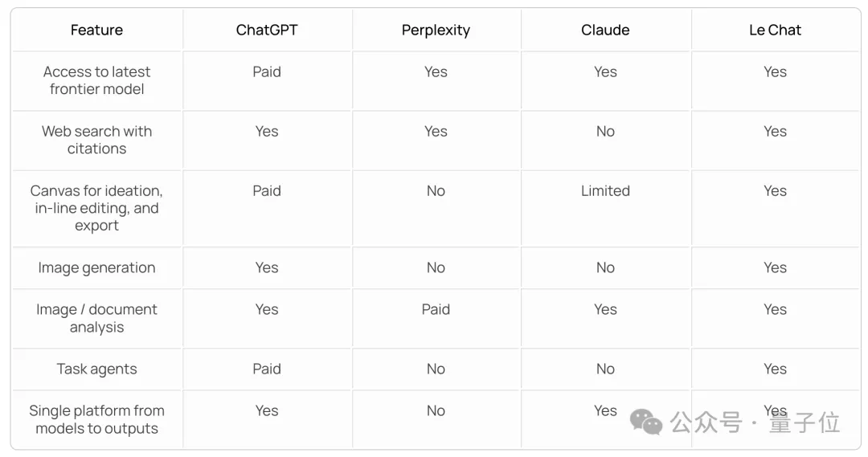868x457 pixels.
Task: Click the 'Task agents' row label
Action: tap(96, 369)
